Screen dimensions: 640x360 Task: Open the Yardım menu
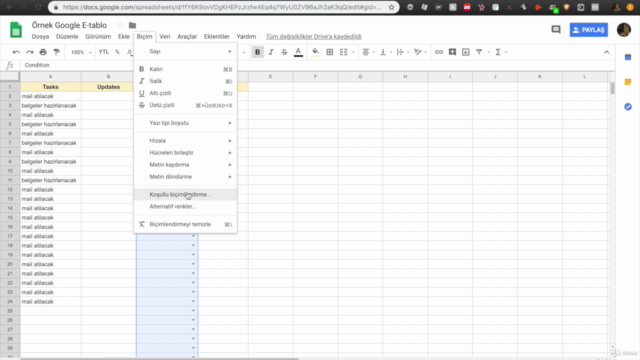tap(246, 36)
